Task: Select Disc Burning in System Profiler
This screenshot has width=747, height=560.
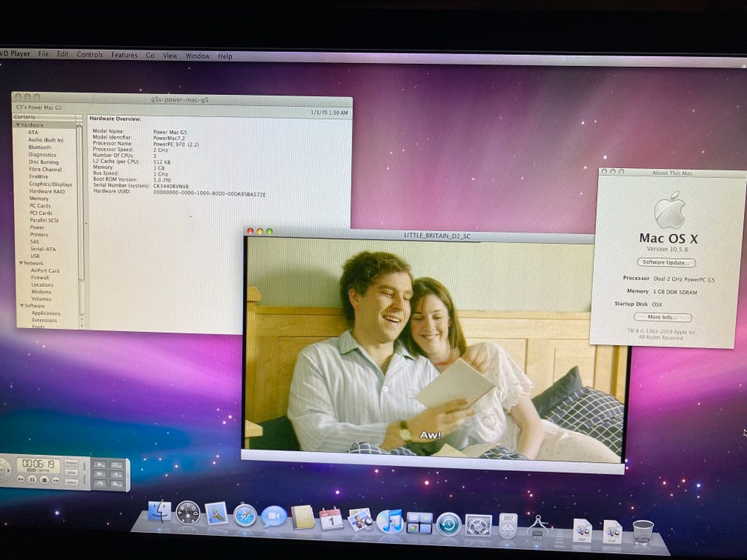Action: 44,162
